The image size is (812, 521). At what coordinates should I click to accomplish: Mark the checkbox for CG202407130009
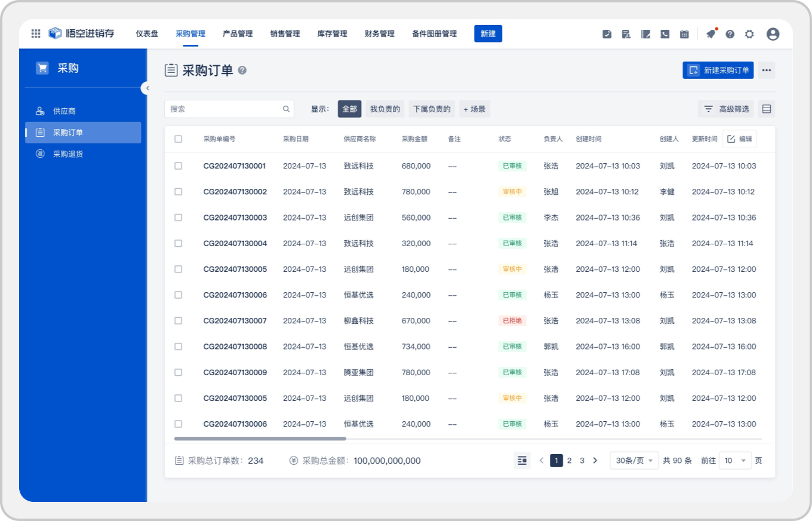[x=178, y=372]
